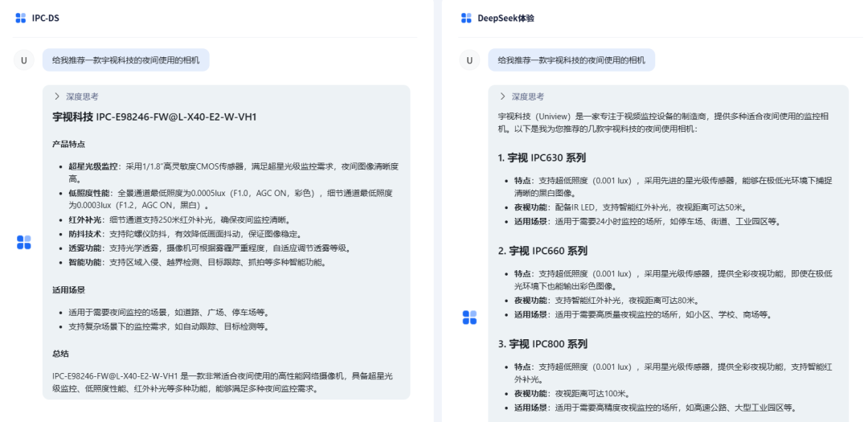Click the DeepSeek体验 app logo icon

pos(466,18)
